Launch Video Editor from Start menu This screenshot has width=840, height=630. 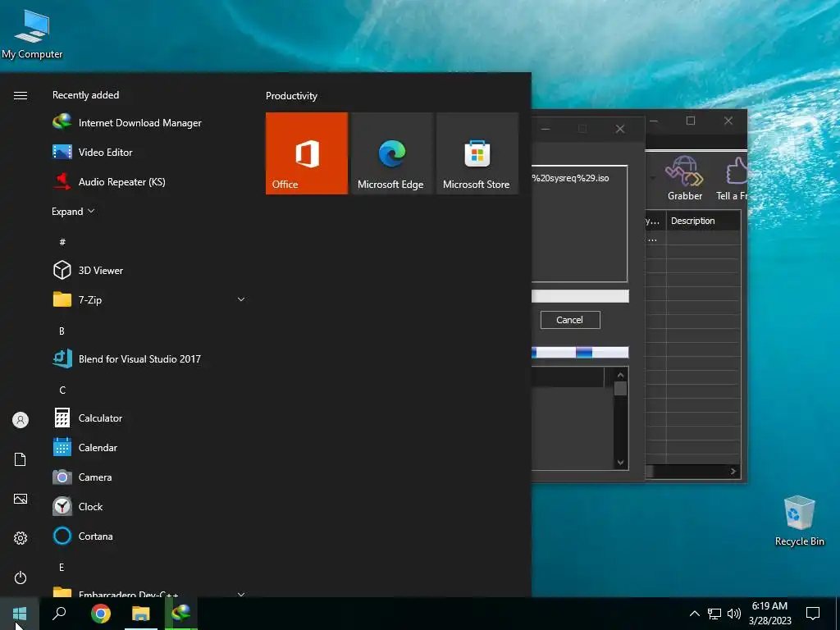coord(92,152)
